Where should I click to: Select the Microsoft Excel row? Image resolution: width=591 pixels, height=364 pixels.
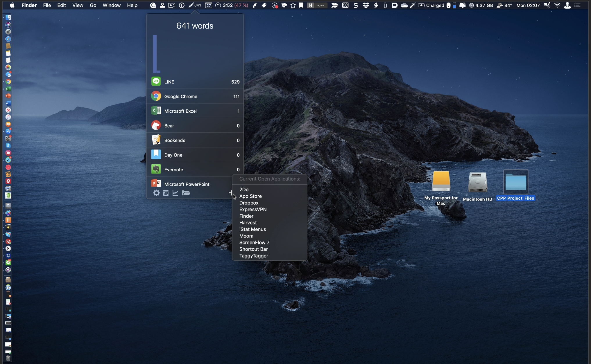[x=195, y=111]
